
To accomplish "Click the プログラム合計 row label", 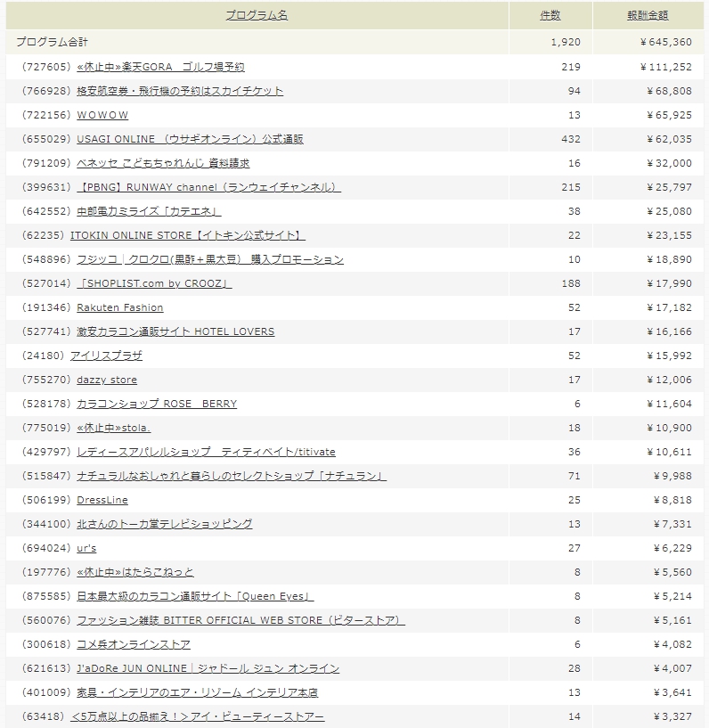I will pyautogui.click(x=53, y=42).
